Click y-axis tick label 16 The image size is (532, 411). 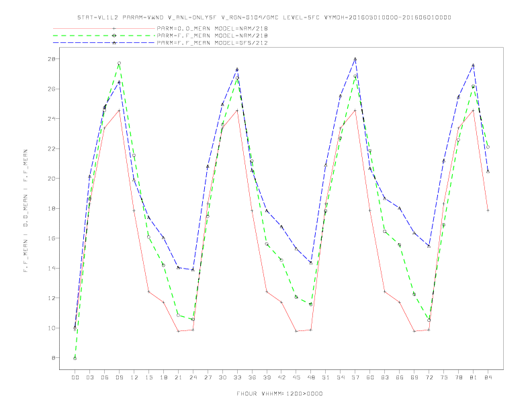coord(52,238)
